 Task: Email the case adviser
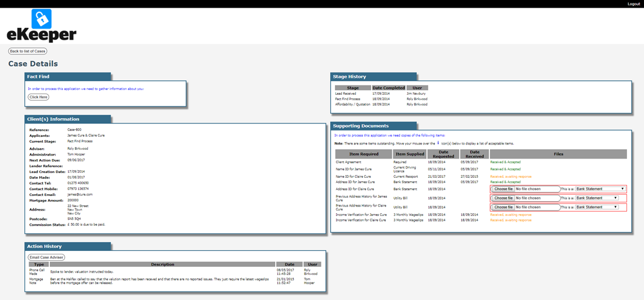(x=46, y=257)
